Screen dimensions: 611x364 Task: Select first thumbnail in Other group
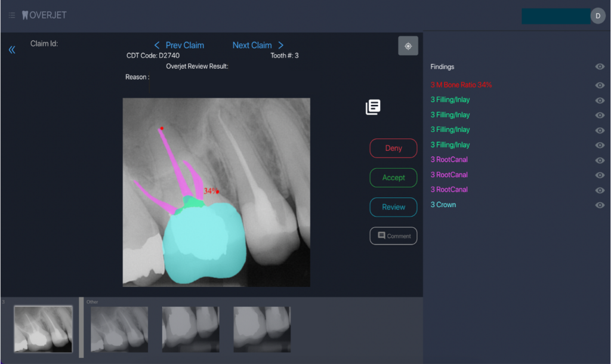point(119,329)
